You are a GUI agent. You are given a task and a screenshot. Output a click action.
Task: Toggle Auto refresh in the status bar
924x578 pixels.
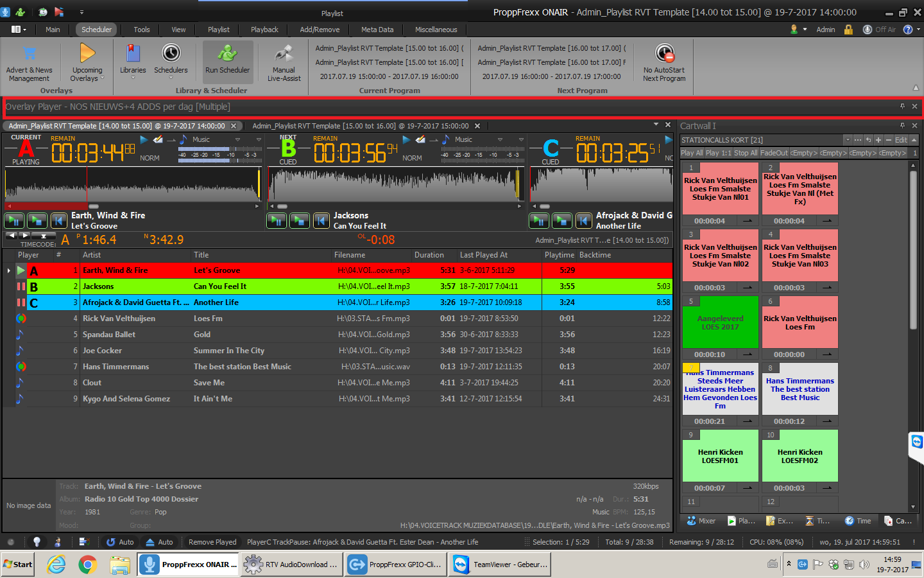pos(120,542)
